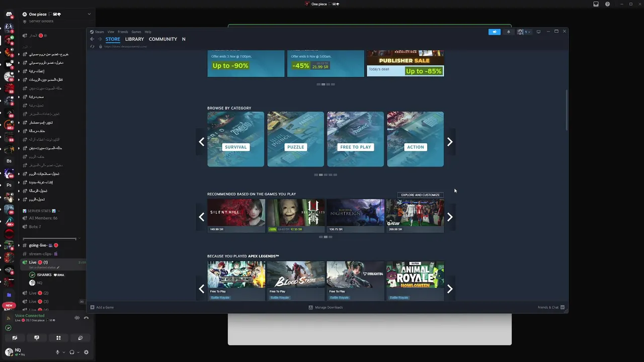Screen dimensions: 644x362
Task: Click Explore and Customize button
Action: point(420,195)
